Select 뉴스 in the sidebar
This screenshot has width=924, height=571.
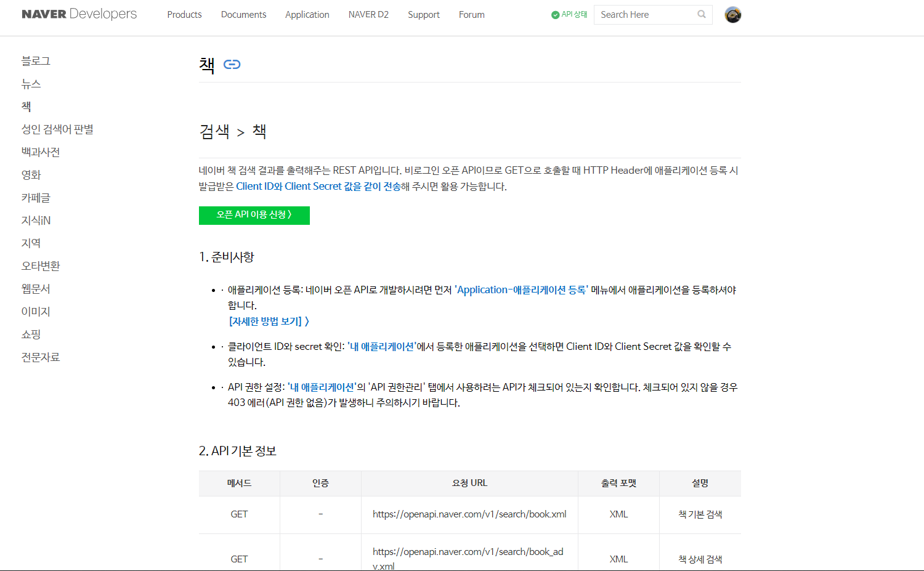(31, 84)
